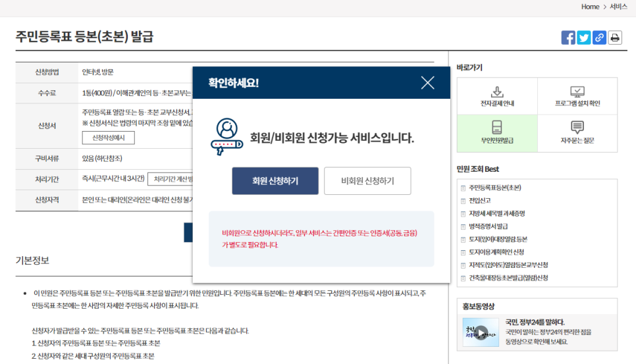Open 자주묻는 질문 shortcut
636x364 pixels.
click(577, 133)
